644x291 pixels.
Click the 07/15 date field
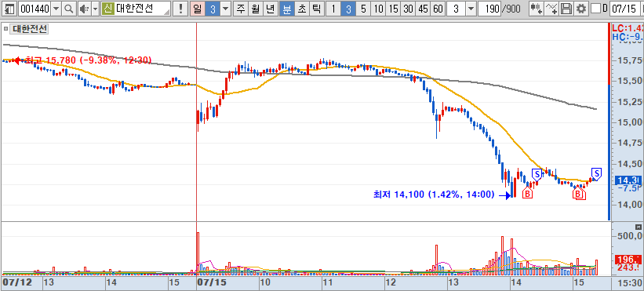[626, 9]
